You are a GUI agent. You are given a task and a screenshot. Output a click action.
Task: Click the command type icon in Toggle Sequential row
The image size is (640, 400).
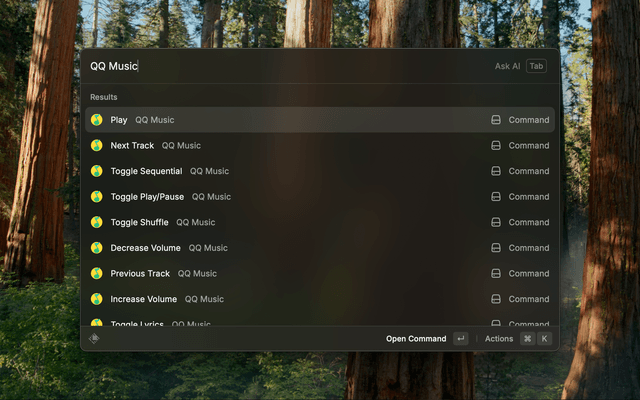click(x=496, y=171)
